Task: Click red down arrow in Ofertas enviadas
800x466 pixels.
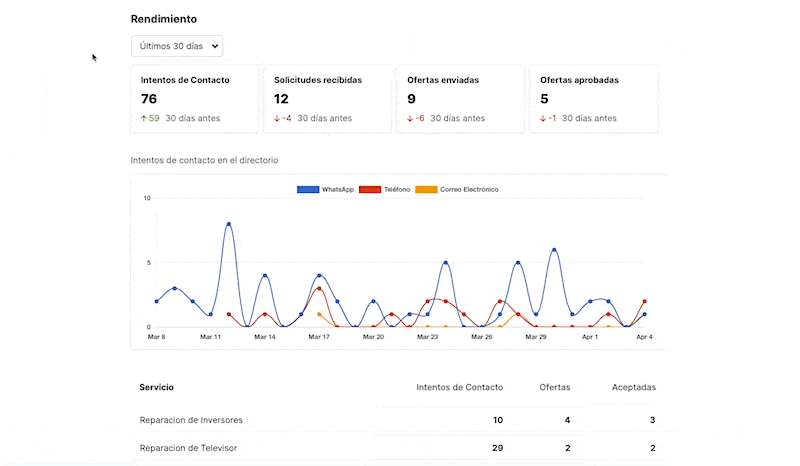Action: coord(410,118)
